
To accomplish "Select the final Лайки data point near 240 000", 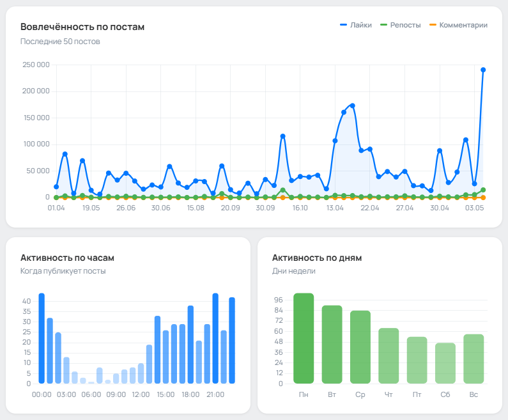I will (483, 70).
